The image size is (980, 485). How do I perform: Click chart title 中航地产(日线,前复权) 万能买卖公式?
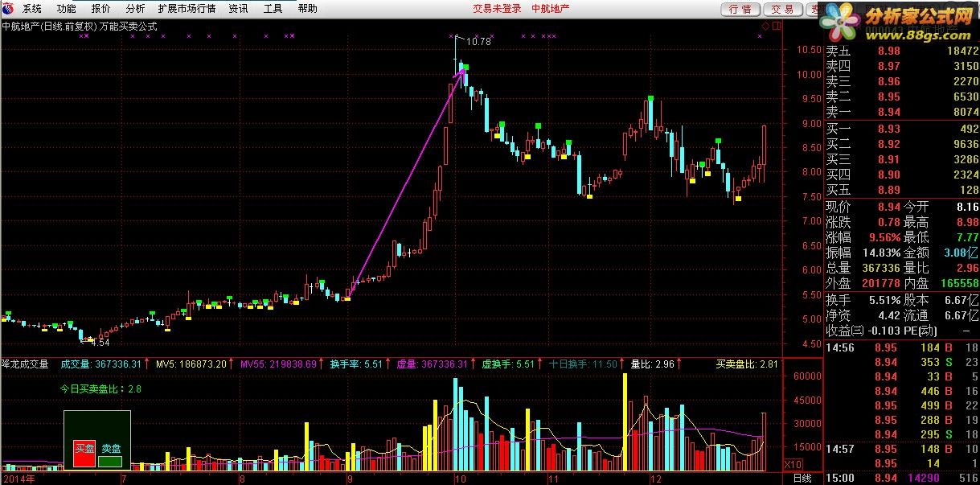tap(80, 26)
